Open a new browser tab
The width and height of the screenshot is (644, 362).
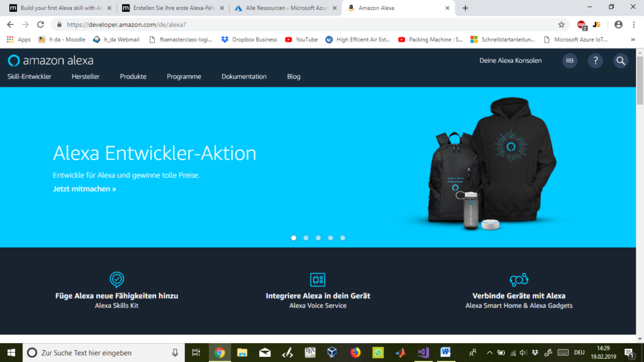pos(465,8)
